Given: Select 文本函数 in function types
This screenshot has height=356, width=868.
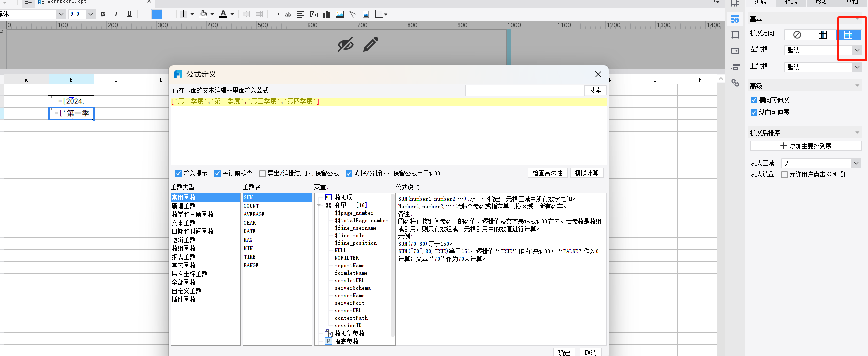Looking at the screenshot, I should [184, 223].
